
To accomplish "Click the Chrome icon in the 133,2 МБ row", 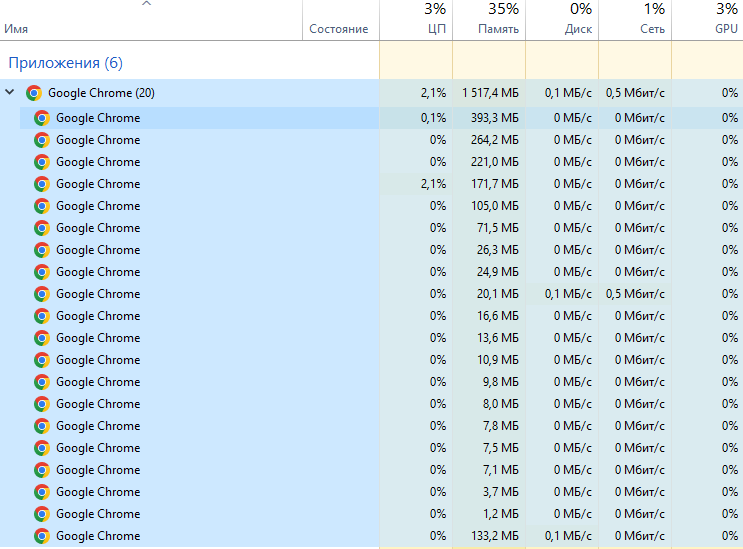I will (42, 536).
